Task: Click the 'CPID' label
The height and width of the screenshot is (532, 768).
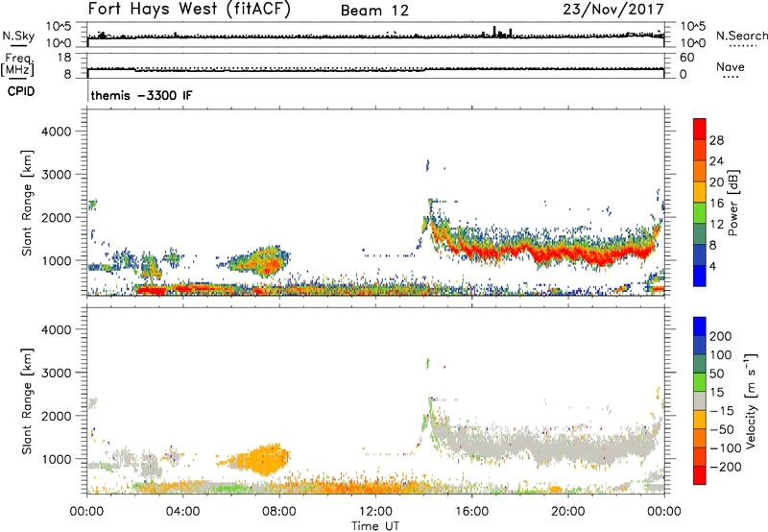Action: click(x=21, y=91)
